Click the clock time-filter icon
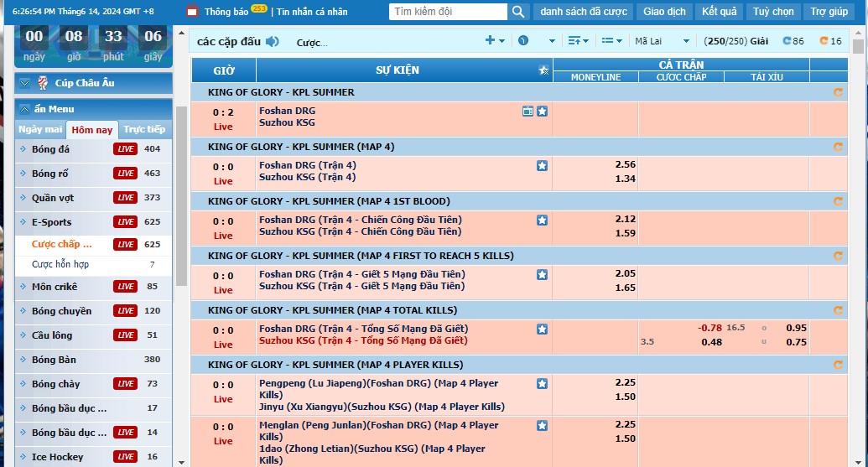Image resolution: width=868 pixels, height=467 pixels. point(523,40)
